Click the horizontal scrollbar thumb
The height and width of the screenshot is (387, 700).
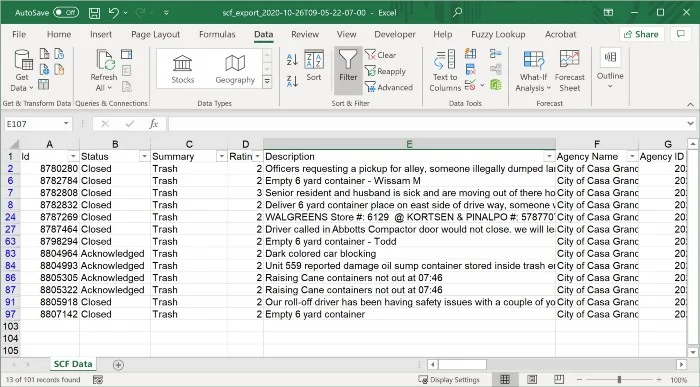[462, 364]
